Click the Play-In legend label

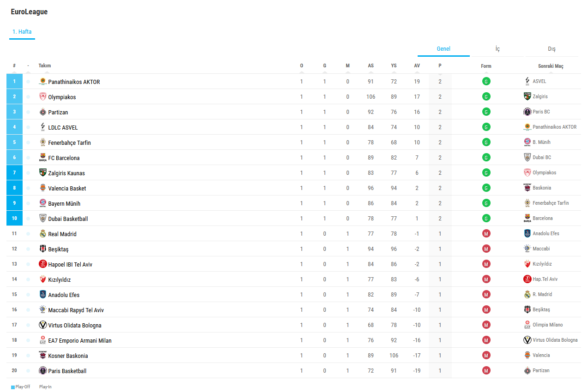[x=45, y=387]
